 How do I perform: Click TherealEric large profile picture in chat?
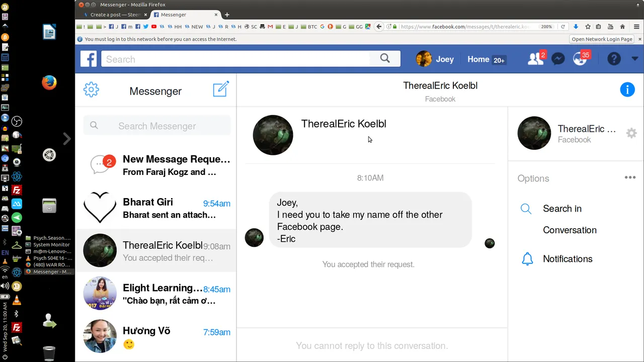click(273, 135)
